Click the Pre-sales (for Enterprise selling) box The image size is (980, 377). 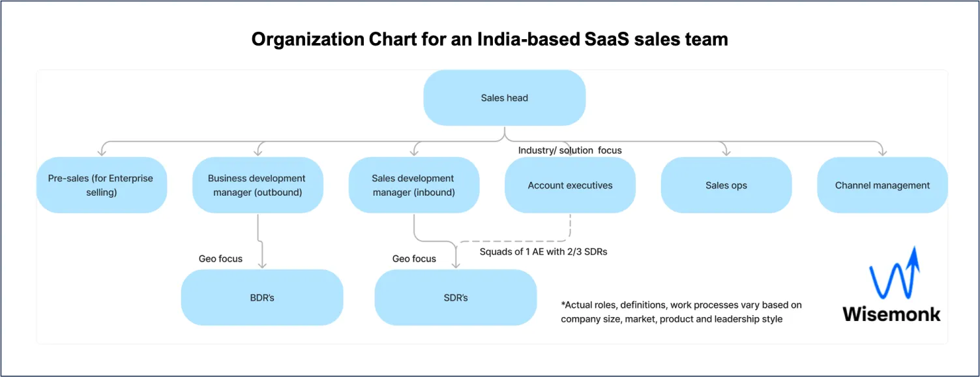tap(102, 185)
